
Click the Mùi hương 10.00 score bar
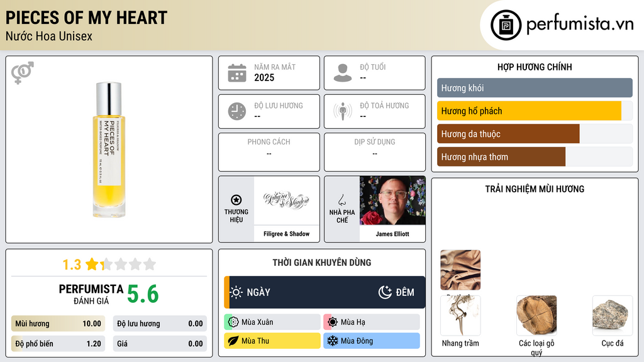coord(58,324)
